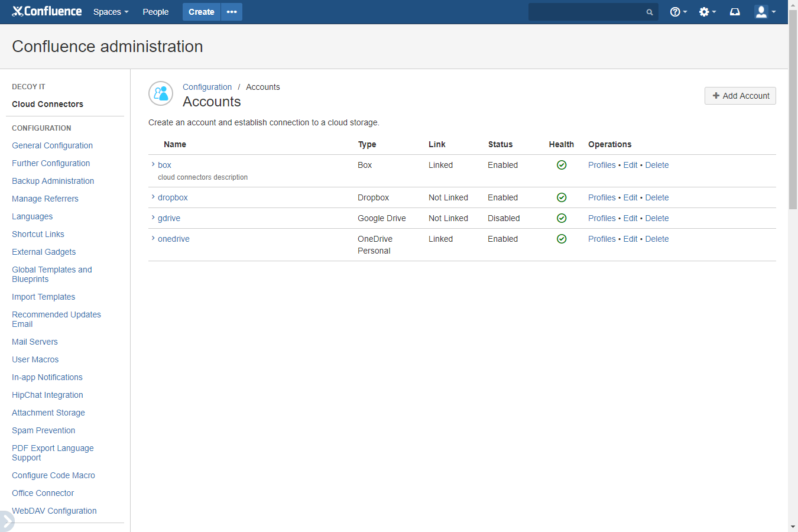The height and width of the screenshot is (532, 798).
Task: Expand the onedrive account row
Action: [153, 238]
